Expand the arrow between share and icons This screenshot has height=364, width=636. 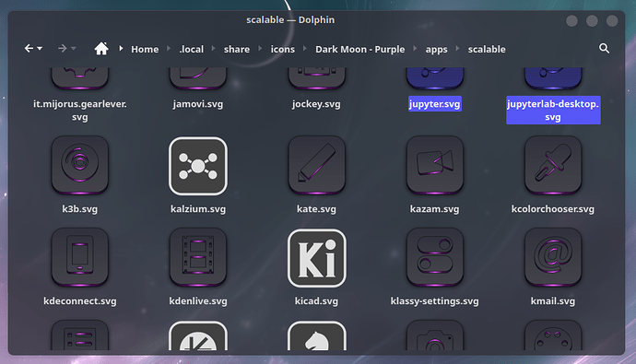click(x=260, y=48)
